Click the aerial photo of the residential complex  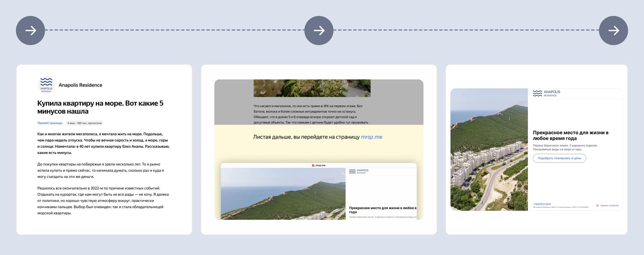point(489,150)
